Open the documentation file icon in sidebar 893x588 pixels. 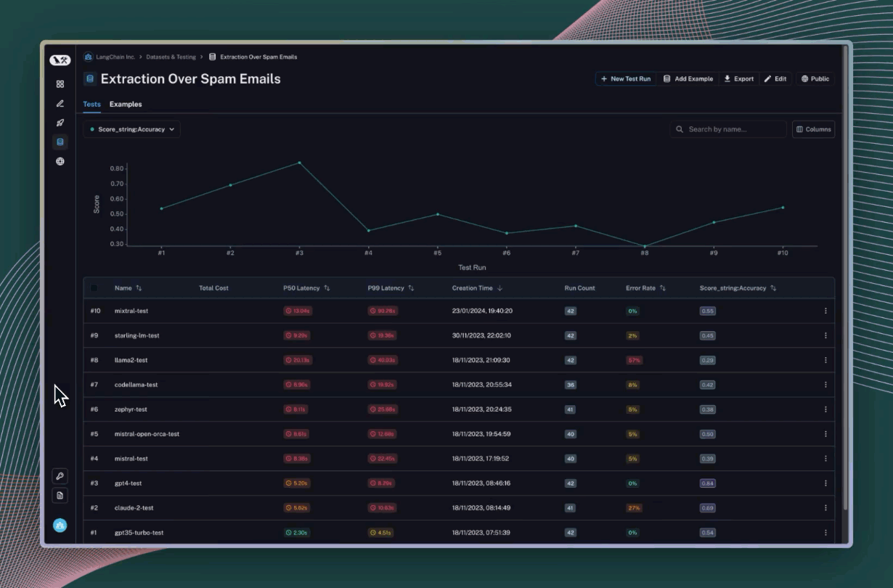tap(60, 495)
